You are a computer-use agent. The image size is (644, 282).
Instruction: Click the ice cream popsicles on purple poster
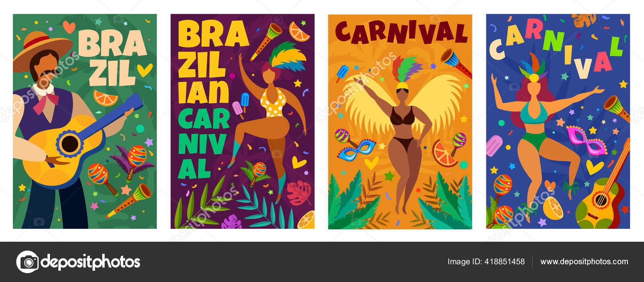tap(241, 105)
